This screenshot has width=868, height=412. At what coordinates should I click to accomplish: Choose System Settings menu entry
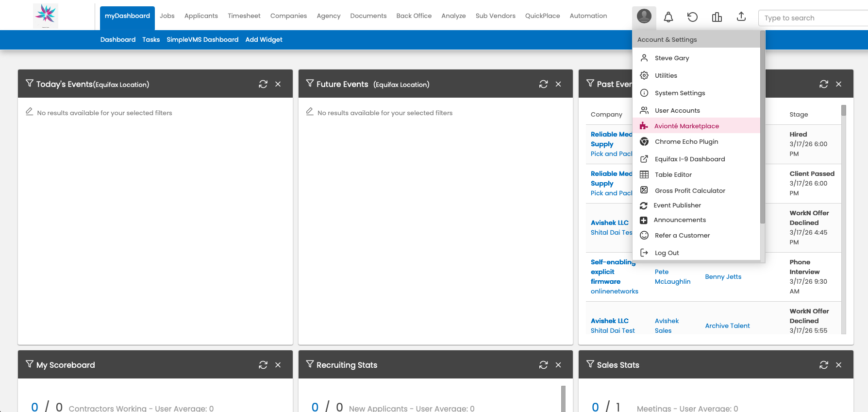(696, 93)
